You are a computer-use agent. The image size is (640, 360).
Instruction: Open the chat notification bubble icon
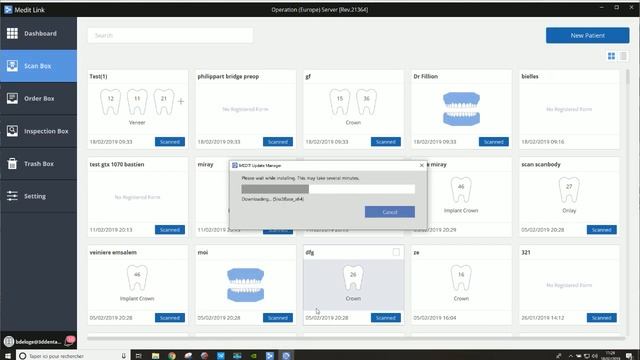[70, 340]
